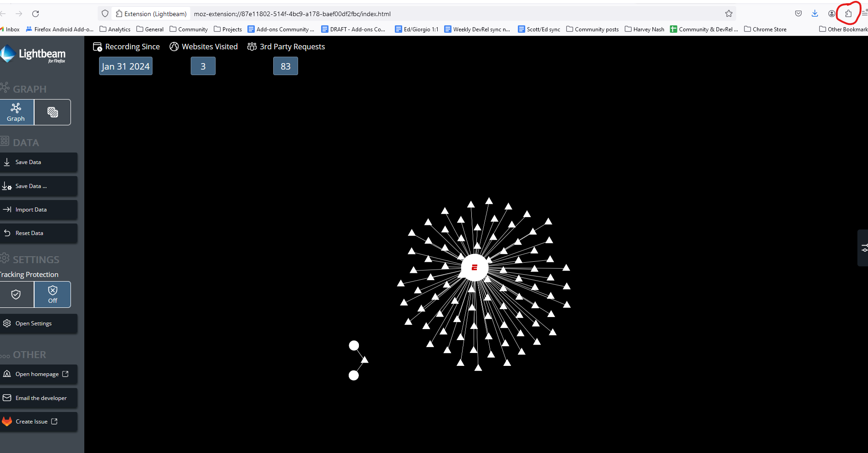Select the Graph view icon
868x453 pixels.
coord(17,112)
